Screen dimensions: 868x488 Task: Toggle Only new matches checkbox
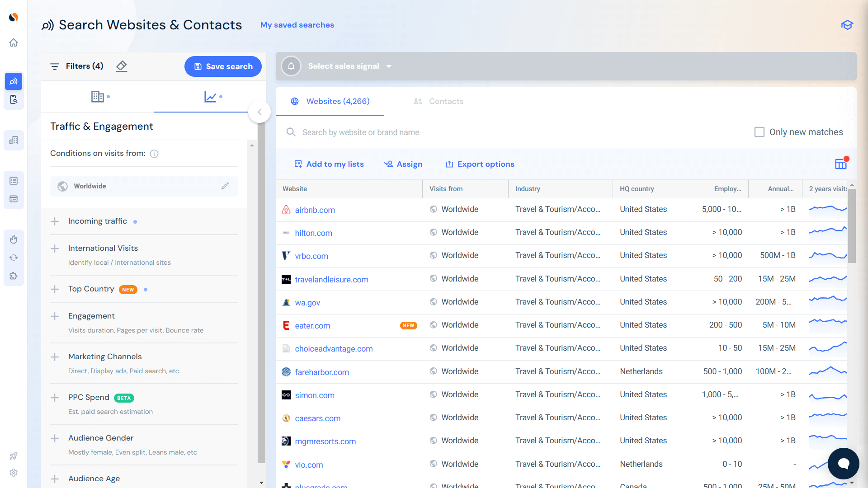pyautogui.click(x=759, y=132)
